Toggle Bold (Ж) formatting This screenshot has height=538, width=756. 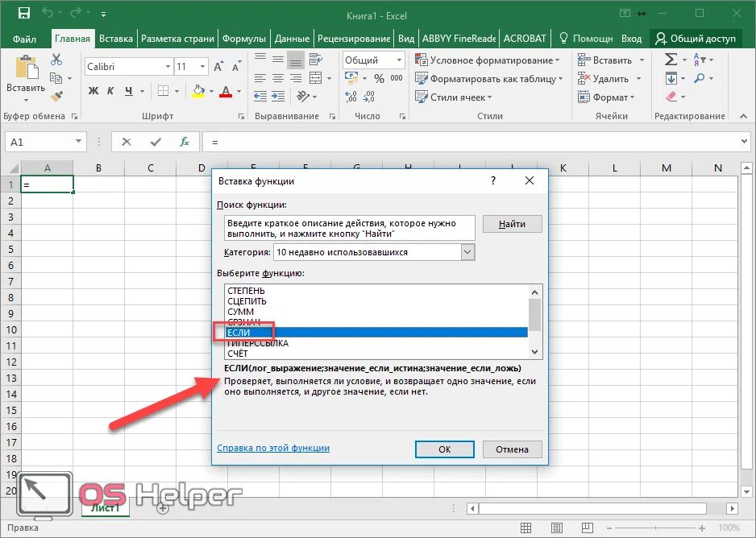tap(93, 90)
